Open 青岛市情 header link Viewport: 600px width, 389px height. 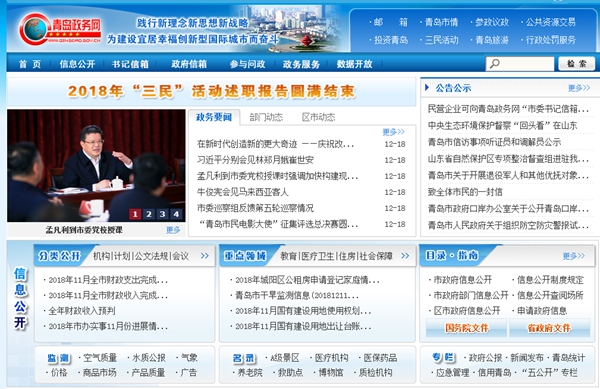441,22
